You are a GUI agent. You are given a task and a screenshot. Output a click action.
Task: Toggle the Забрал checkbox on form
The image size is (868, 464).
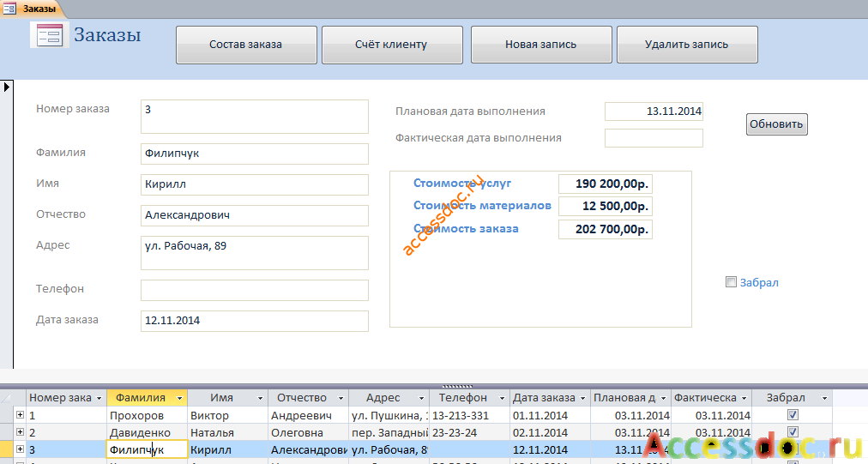732,282
